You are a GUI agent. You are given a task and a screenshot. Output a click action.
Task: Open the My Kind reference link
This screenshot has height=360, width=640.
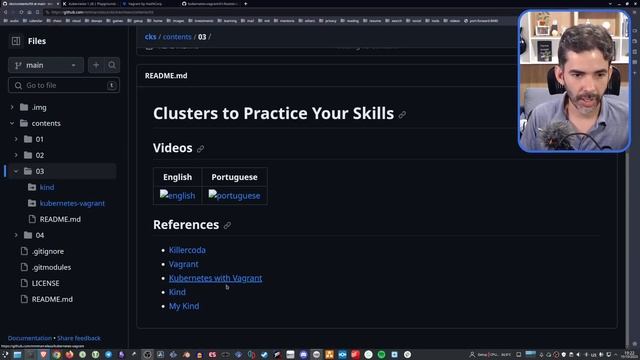(184, 306)
